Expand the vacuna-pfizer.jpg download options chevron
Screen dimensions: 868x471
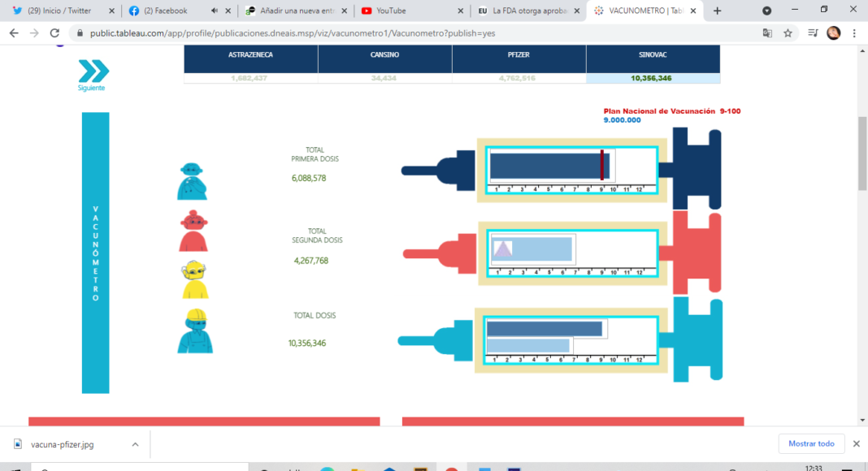[135, 444]
